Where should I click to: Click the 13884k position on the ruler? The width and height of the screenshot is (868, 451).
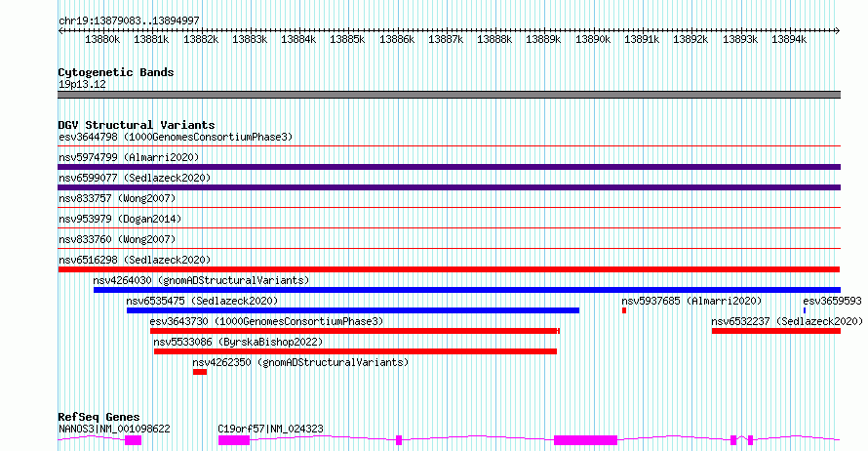pyautogui.click(x=298, y=39)
